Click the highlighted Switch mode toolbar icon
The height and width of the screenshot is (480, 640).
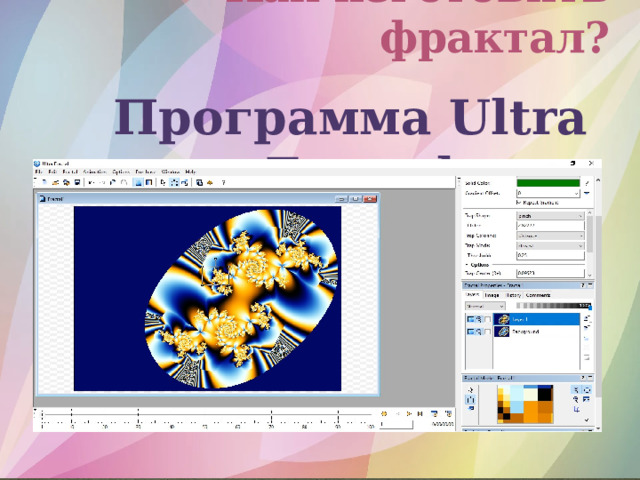[x=174, y=182]
